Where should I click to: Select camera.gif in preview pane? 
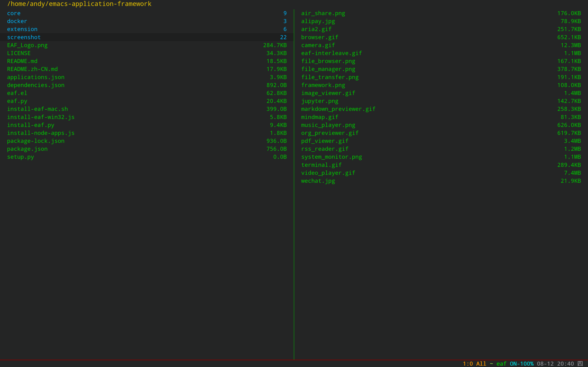point(318,45)
